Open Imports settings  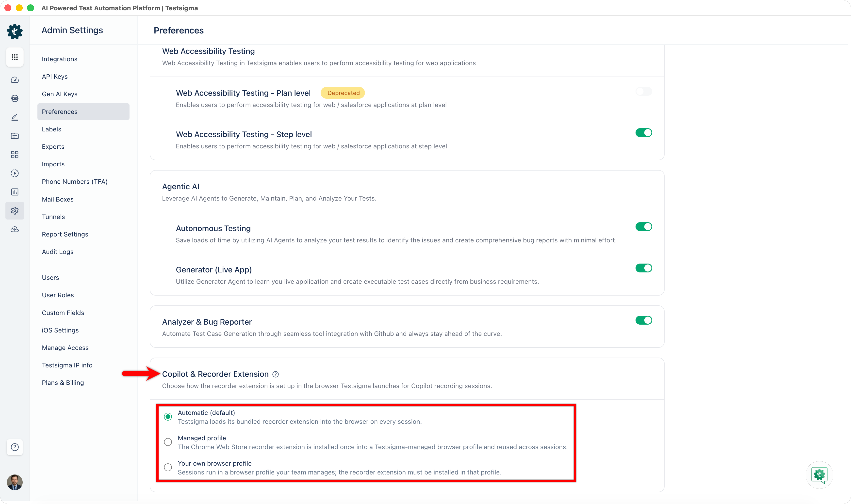coord(53,164)
